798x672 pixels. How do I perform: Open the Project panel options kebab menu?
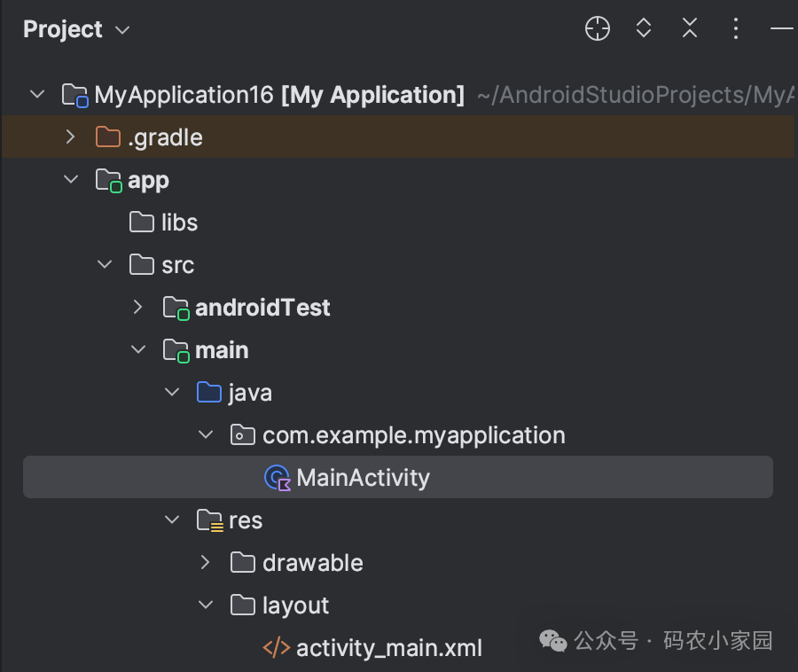735,28
